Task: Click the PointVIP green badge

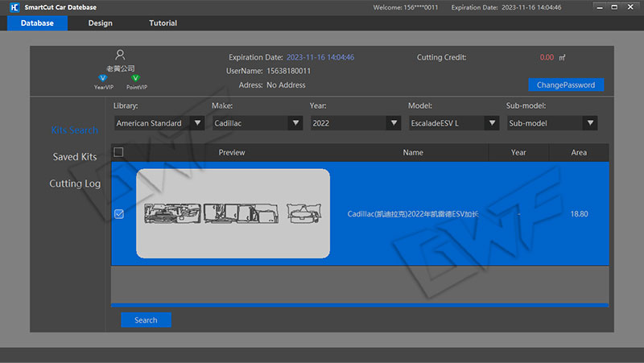Action: pos(135,78)
